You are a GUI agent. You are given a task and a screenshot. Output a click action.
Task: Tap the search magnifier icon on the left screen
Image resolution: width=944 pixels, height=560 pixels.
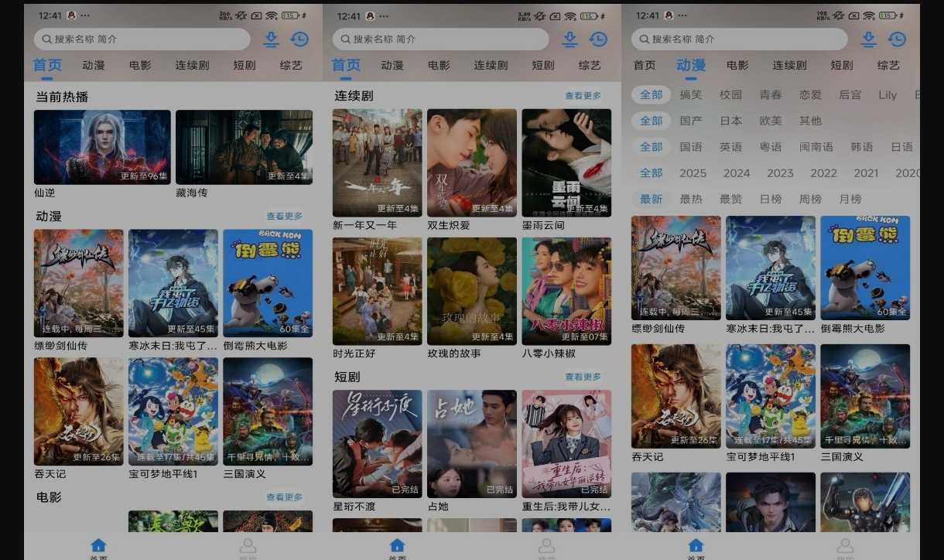(x=46, y=39)
